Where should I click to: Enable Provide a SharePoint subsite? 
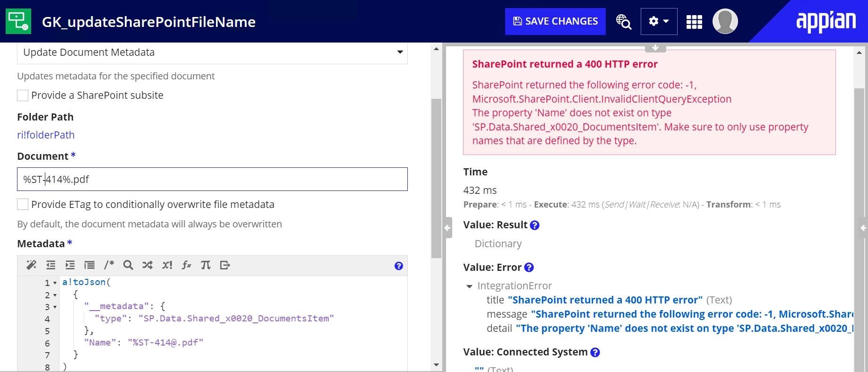(23, 95)
